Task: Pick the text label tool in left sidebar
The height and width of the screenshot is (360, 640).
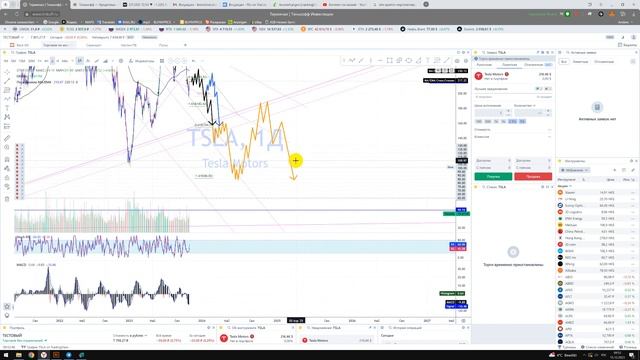Action: tap(7, 108)
